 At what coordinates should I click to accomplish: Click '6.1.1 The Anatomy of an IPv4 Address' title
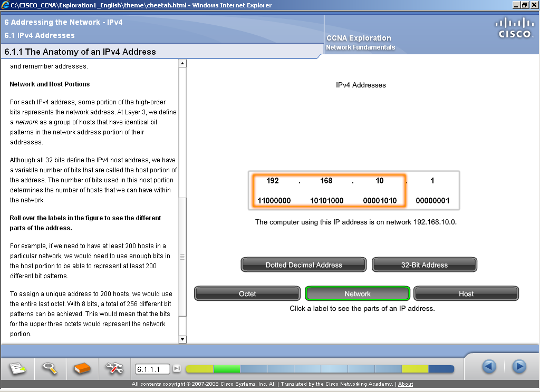coord(80,52)
